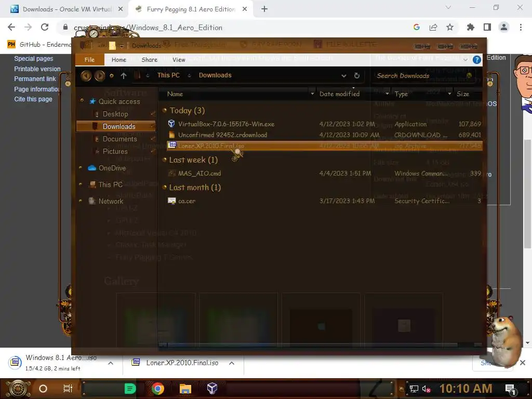
Task: Open new Chrome tab
Action: point(264,9)
